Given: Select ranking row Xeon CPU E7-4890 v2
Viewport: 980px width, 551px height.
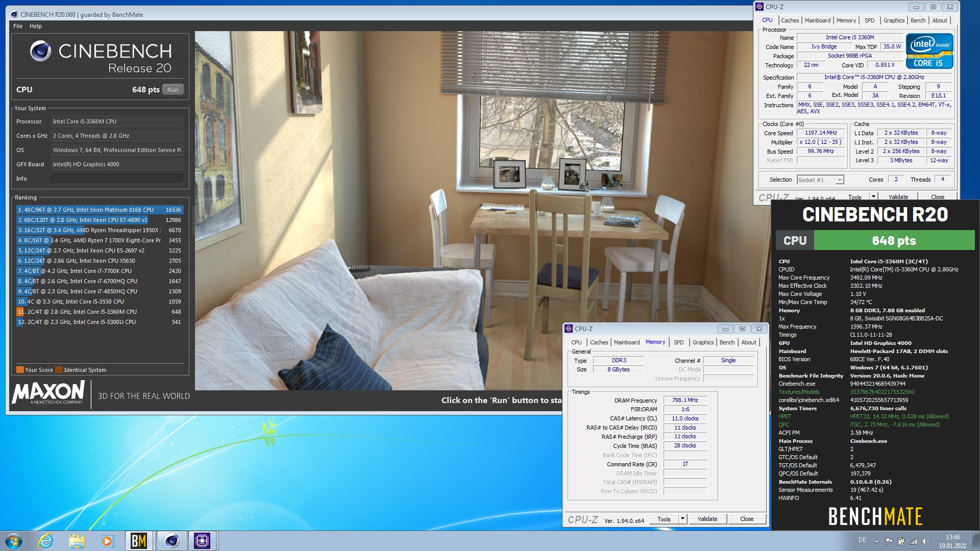Looking at the screenshot, I should click(x=99, y=220).
